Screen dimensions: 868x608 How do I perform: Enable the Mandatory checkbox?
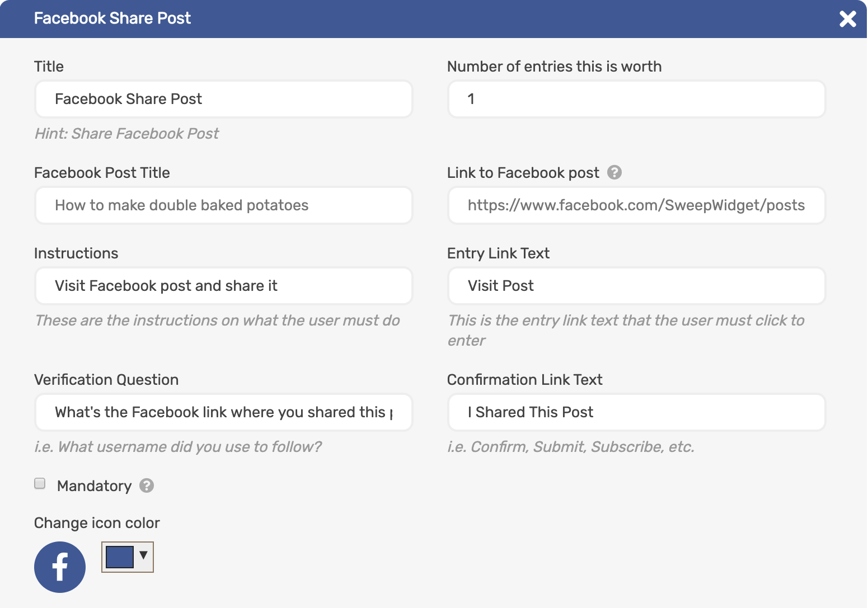[39, 483]
